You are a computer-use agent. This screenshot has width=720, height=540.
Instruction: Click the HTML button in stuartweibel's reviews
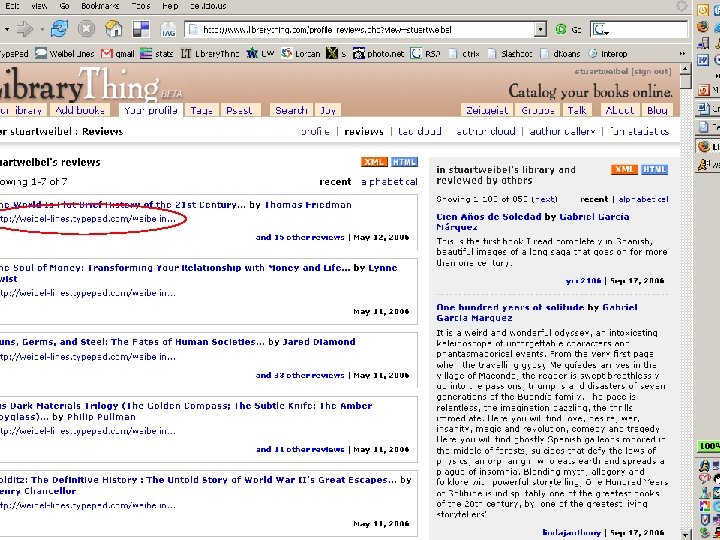(x=405, y=162)
